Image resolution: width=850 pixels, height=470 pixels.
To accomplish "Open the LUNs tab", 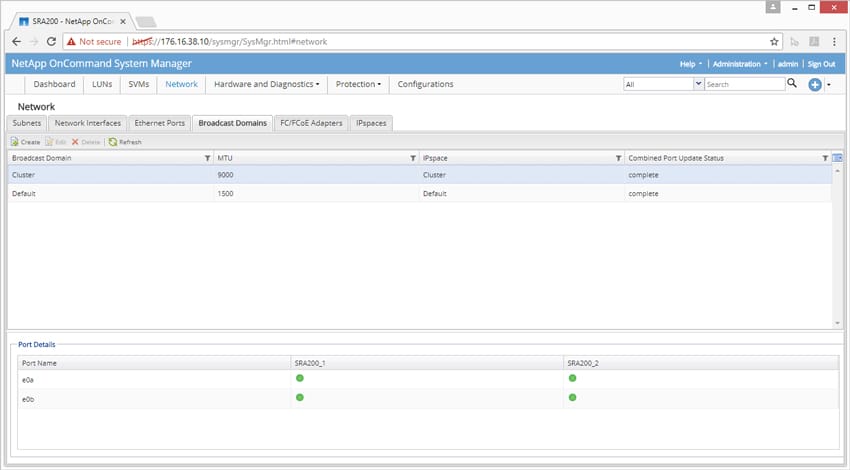I will click(102, 84).
